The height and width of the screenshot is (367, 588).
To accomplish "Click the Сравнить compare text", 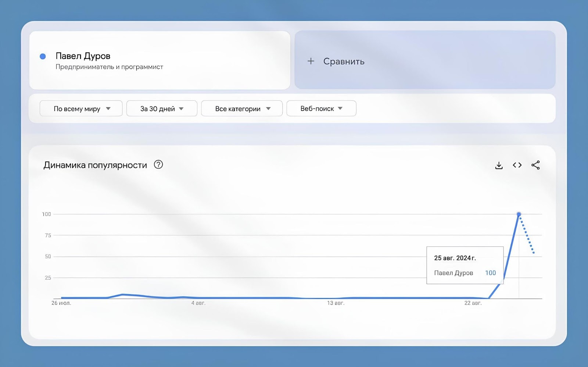I will tap(344, 61).
